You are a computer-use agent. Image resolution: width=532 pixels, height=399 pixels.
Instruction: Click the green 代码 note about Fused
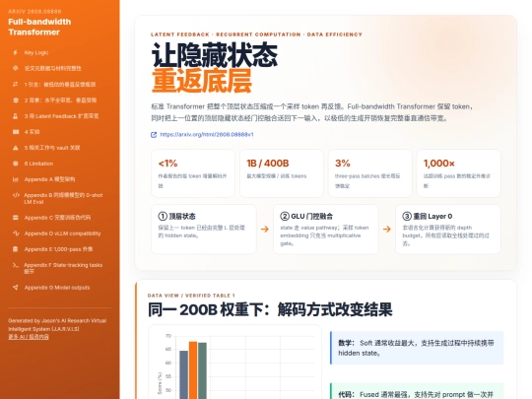tap(417, 391)
